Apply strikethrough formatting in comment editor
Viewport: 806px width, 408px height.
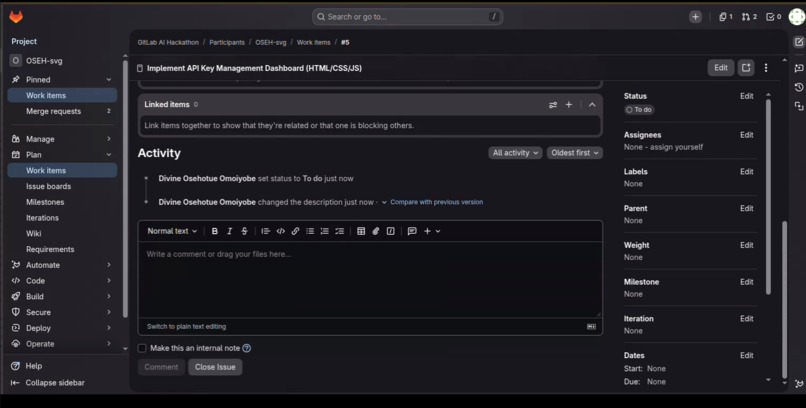pyautogui.click(x=245, y=231)
